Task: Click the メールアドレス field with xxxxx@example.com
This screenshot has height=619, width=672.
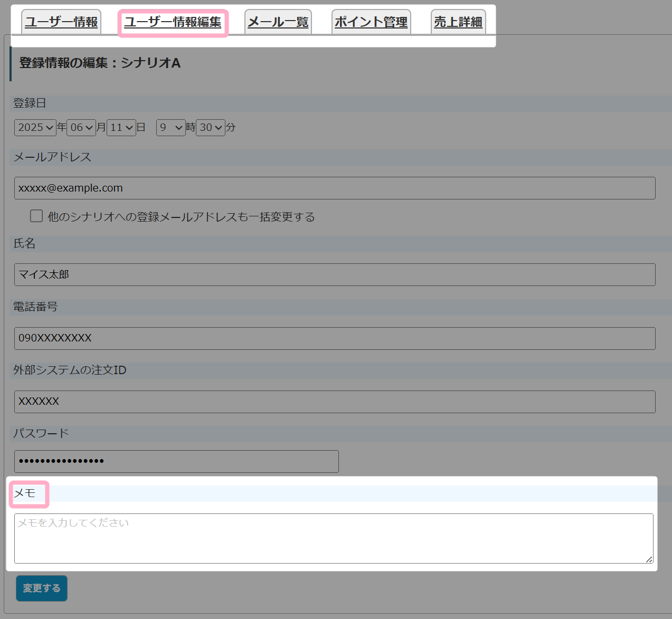Action: [x=335, y=188]
